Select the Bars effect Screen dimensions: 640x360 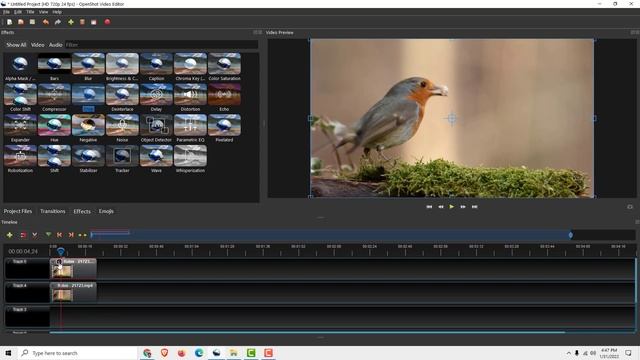(x=54, y=67)
